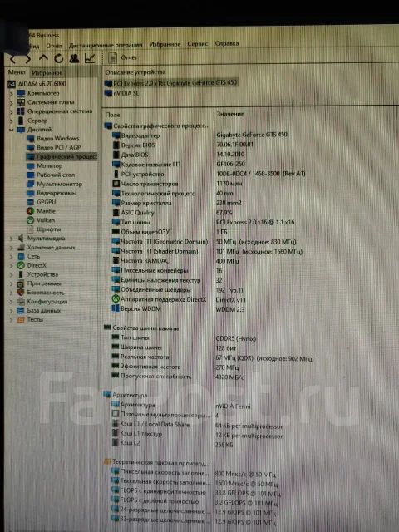The height and width of the screenshot is (532, 399).
Task: Click the Значение column header
Action: point(230,114)
